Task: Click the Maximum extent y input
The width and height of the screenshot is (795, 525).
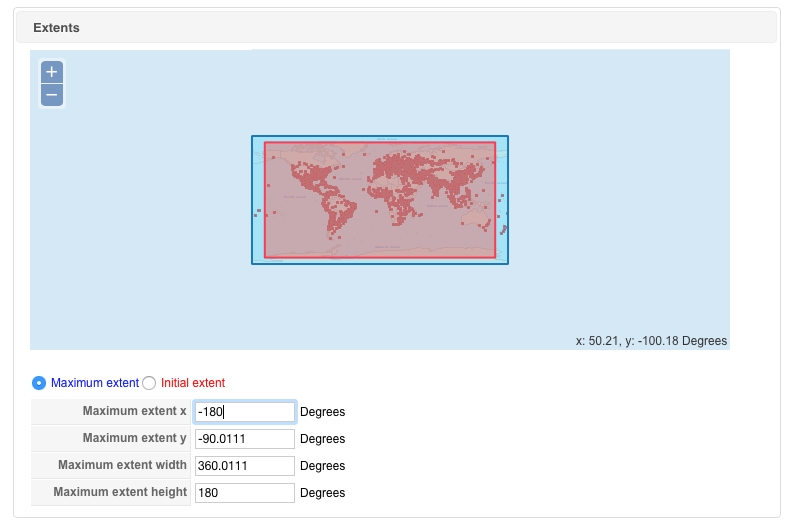Action: tap(245, 439)
